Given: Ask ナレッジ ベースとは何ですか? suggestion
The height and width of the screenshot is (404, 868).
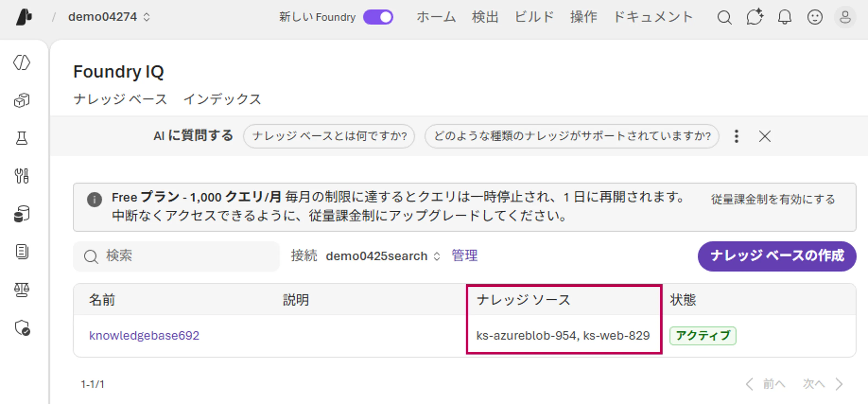Looking at the screenshot, I should tap(329, 136).
